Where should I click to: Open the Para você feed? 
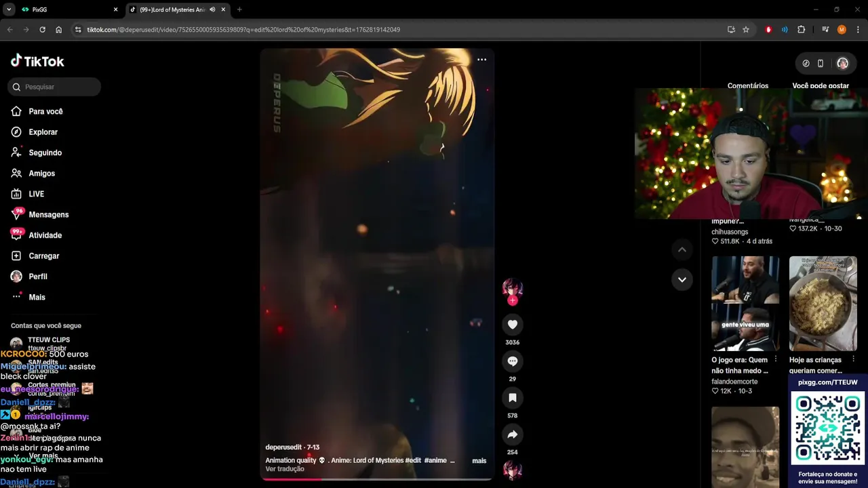point(45,111)
